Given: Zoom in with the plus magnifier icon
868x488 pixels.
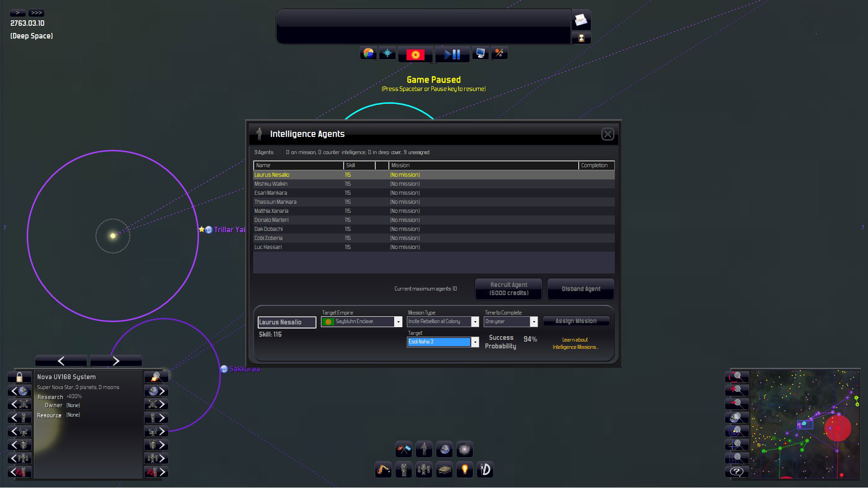Looking at the screenshot, I should point(736,390).
